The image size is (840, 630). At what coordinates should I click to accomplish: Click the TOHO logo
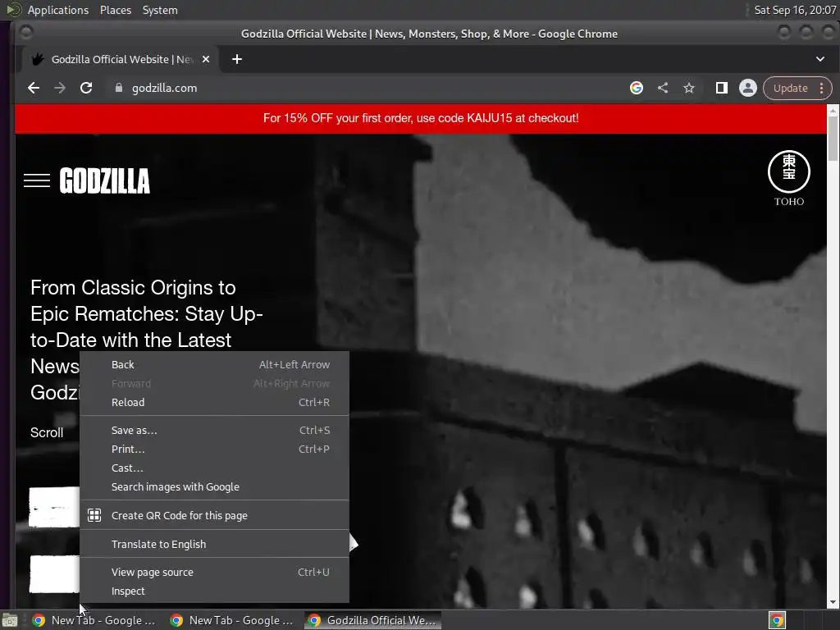point(789,178)
